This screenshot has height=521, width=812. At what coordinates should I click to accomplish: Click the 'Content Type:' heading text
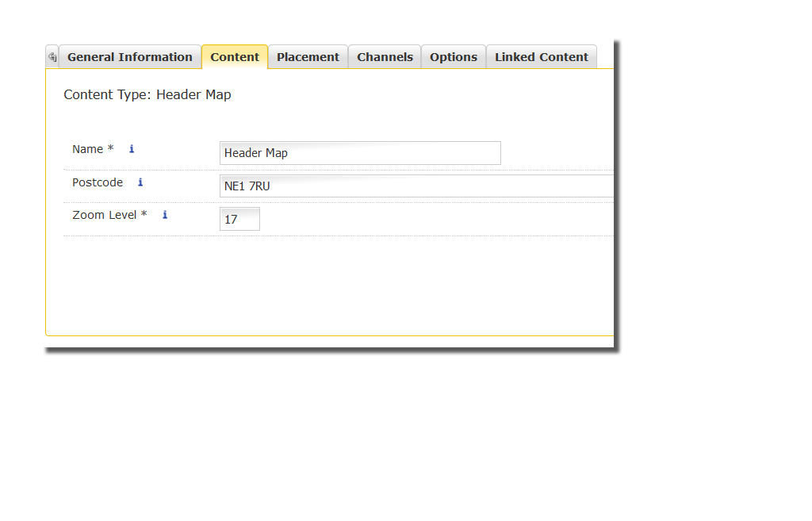108,95
